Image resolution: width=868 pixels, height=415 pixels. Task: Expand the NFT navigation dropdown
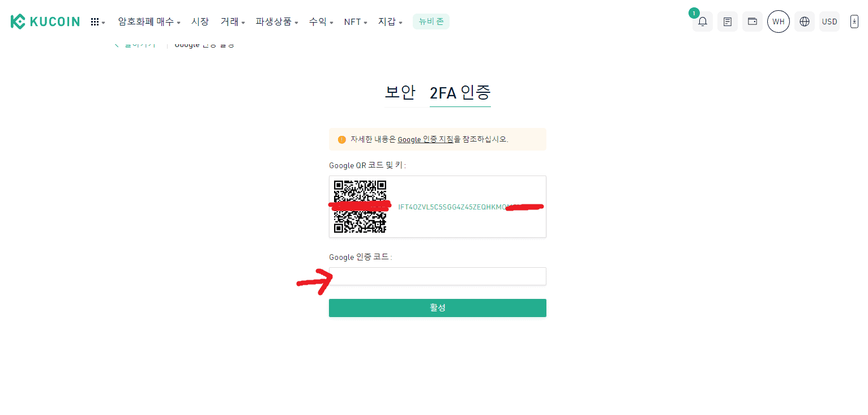click(x=355, y=22)
